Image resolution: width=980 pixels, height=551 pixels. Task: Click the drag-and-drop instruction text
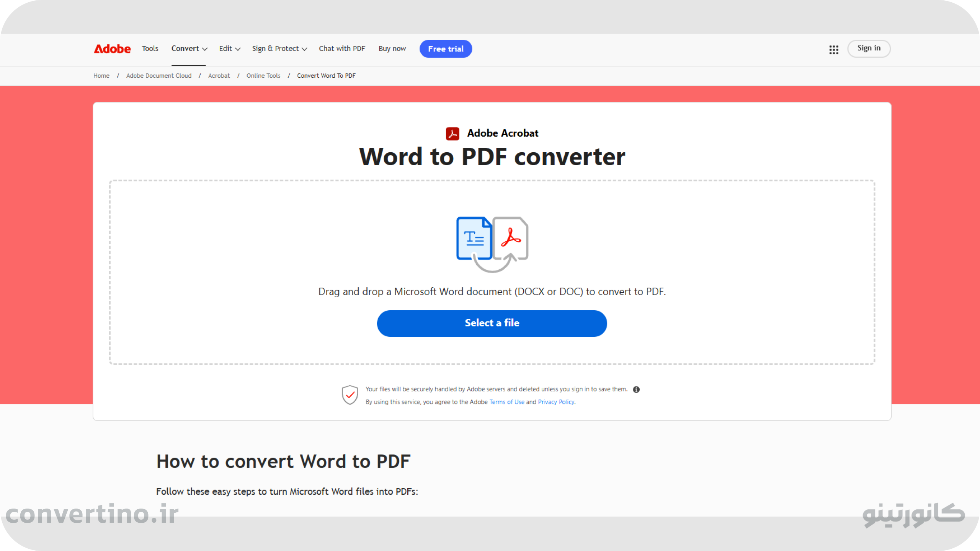tap(492, 292)
